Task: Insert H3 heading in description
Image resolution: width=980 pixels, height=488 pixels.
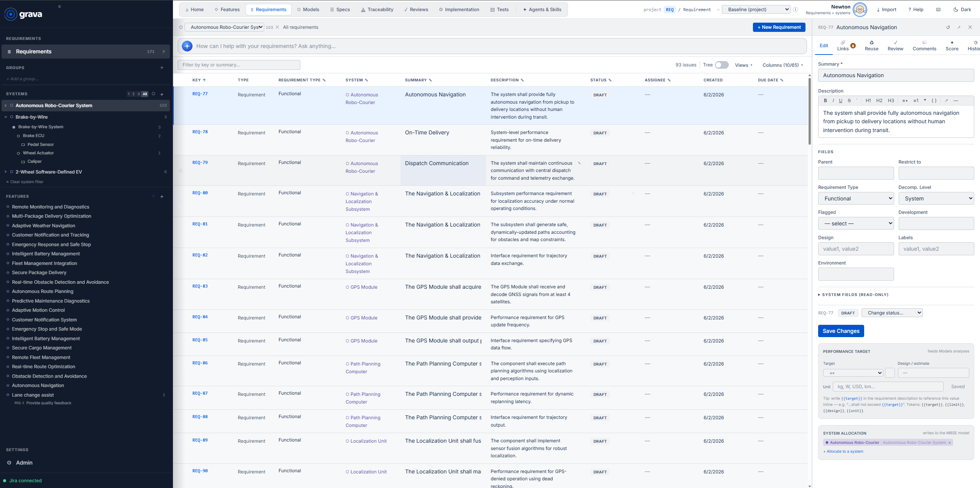Action: click(891, 101)
